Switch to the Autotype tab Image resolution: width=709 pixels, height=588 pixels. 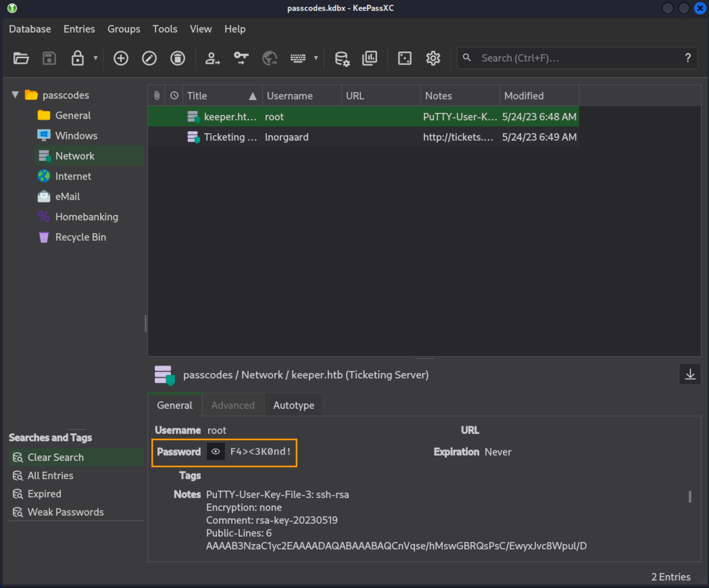click(x=294, y=405)
